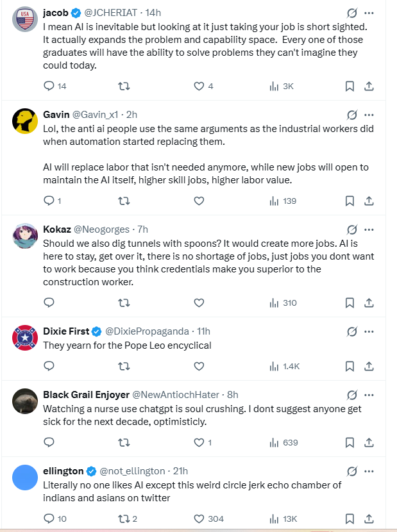Bookmark Gavin's tweet

tap(350, 201)
